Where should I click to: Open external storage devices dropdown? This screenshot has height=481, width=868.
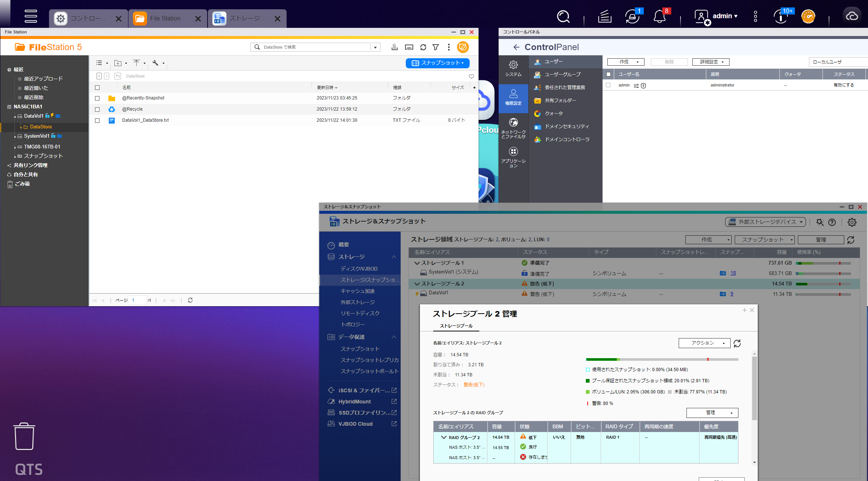coord(765,222)
